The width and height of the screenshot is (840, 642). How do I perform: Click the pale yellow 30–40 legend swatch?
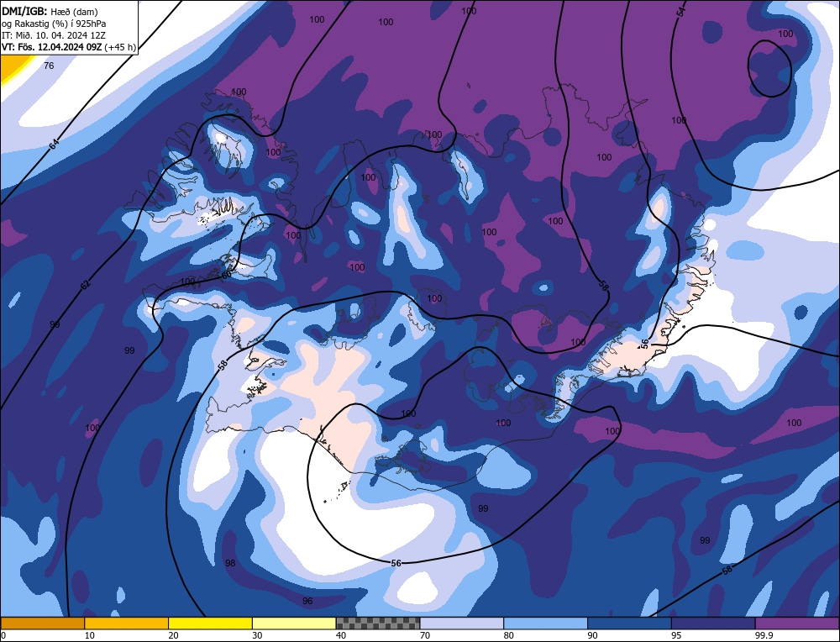click(x=294, y=624)
